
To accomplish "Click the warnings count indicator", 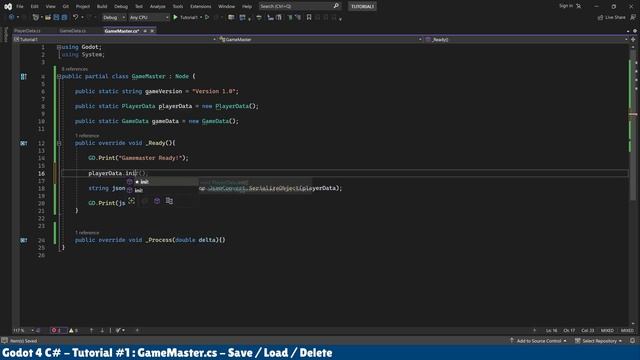I will 73,331.
